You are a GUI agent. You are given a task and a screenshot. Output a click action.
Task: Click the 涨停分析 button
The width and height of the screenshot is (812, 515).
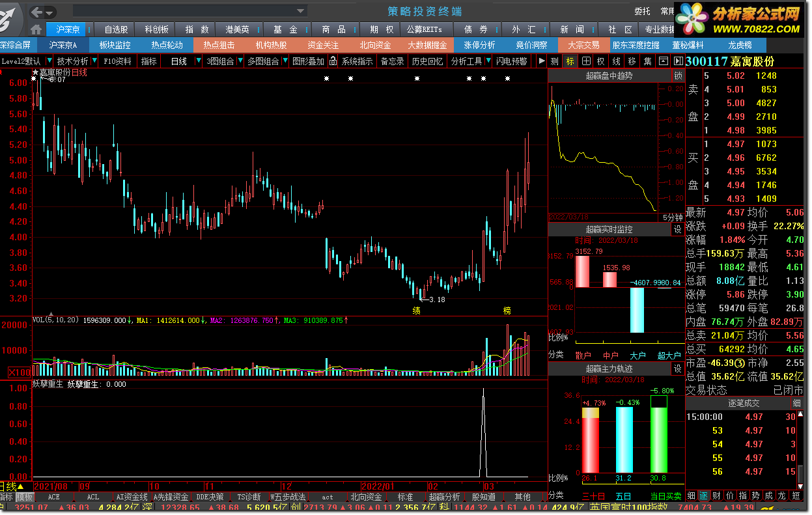click(479, 45)
